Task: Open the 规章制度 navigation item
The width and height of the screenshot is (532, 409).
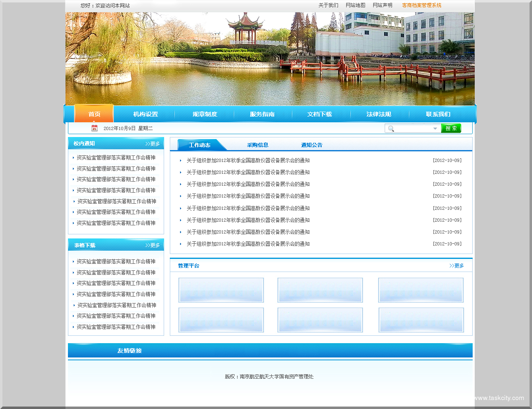Action: tap(205, 114)
